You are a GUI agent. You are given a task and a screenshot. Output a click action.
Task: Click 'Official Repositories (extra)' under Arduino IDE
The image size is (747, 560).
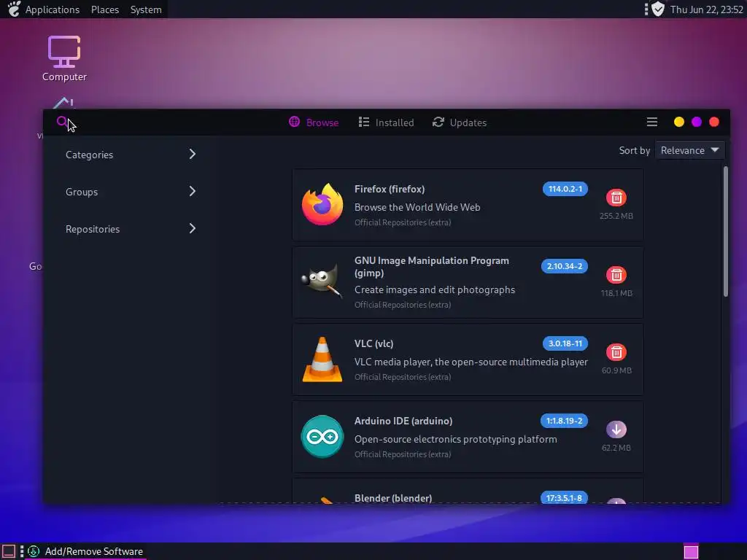click(x=403, y=454)
